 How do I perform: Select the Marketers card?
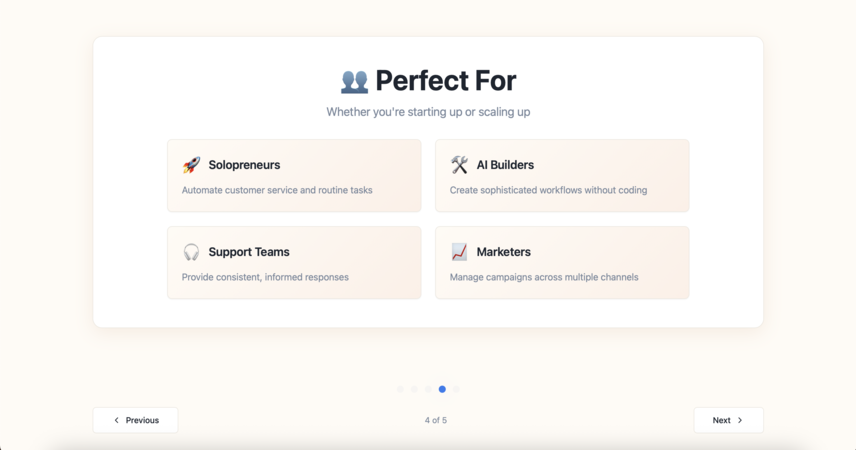pyautogui.click(x=562, y=263)
